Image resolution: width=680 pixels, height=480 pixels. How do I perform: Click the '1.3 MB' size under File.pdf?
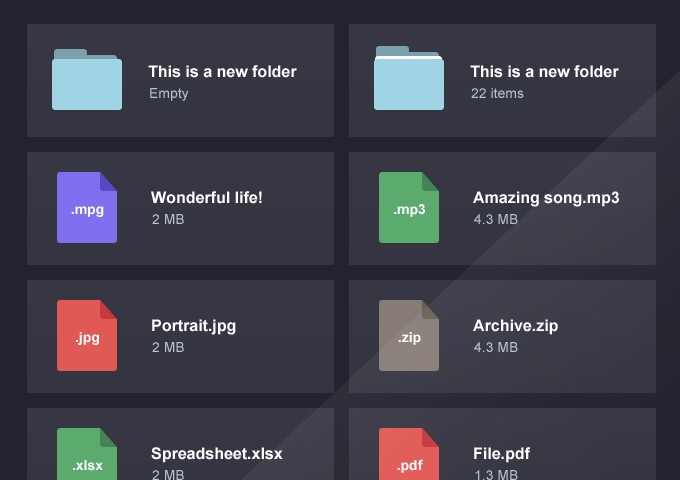496,475
